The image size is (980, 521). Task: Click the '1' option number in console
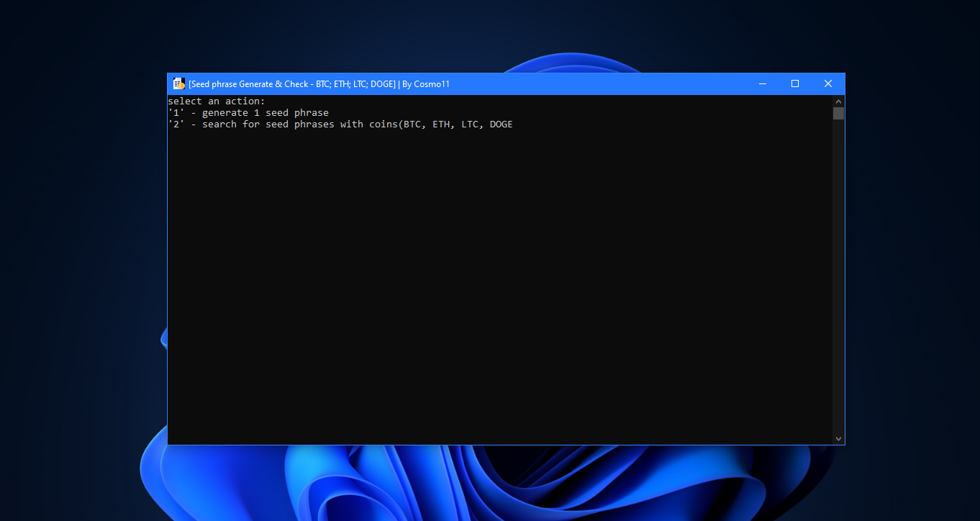click(x=176, y=113)
